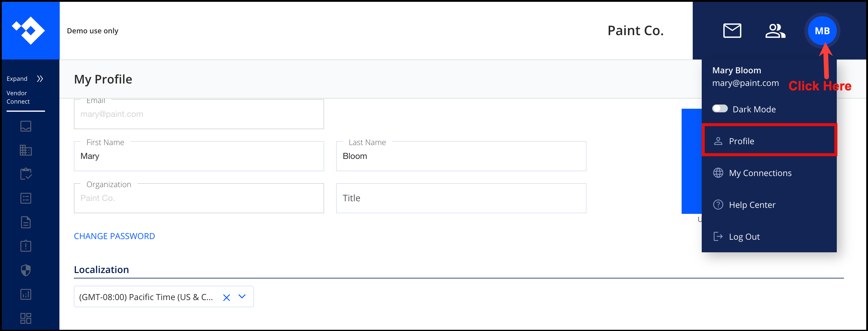The height and width of the screenshot is (331, 868).
Task: Select Profile from the user menu
Action: [x=769, y=141]
